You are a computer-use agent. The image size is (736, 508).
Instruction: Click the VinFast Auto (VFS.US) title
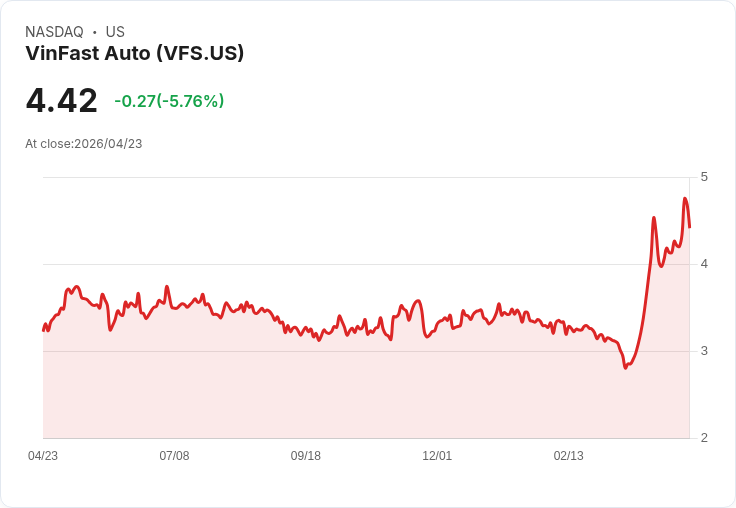tap(135, 54)
